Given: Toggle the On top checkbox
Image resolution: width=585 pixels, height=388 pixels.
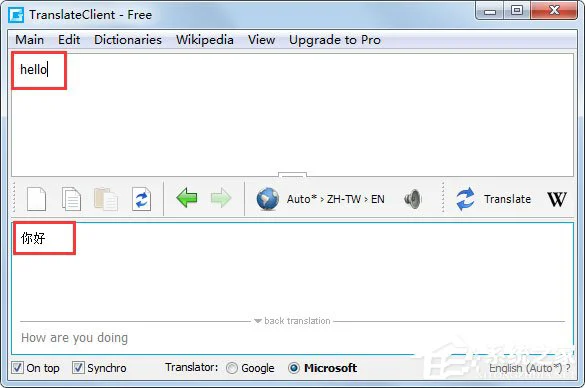Looking at the screenshot, I should [18, 367].
